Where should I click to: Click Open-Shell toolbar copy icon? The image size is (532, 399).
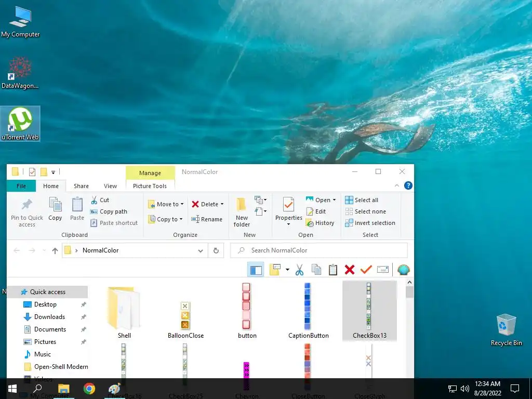316,270
